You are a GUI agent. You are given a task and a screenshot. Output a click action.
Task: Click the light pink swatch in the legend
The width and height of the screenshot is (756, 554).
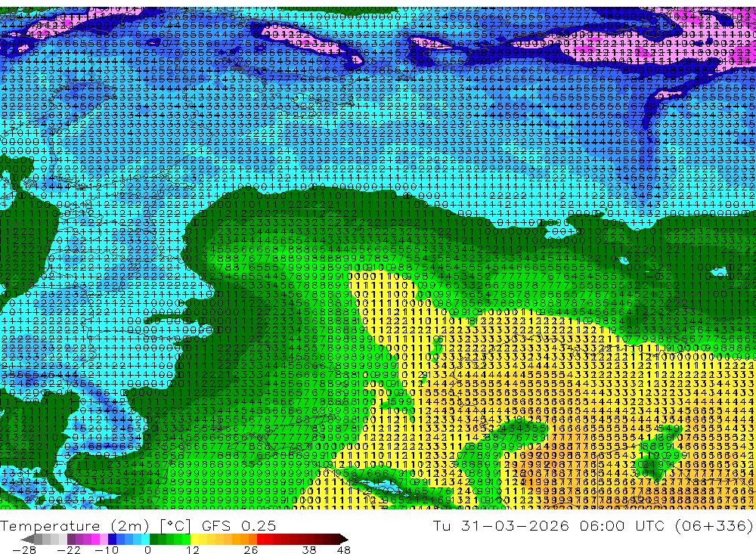[104, 539]
